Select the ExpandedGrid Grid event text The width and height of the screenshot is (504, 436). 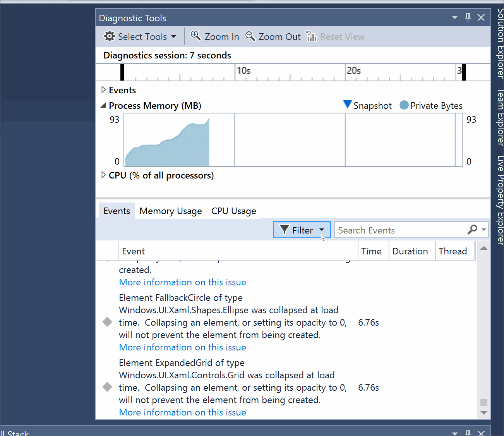pos(233,381)
